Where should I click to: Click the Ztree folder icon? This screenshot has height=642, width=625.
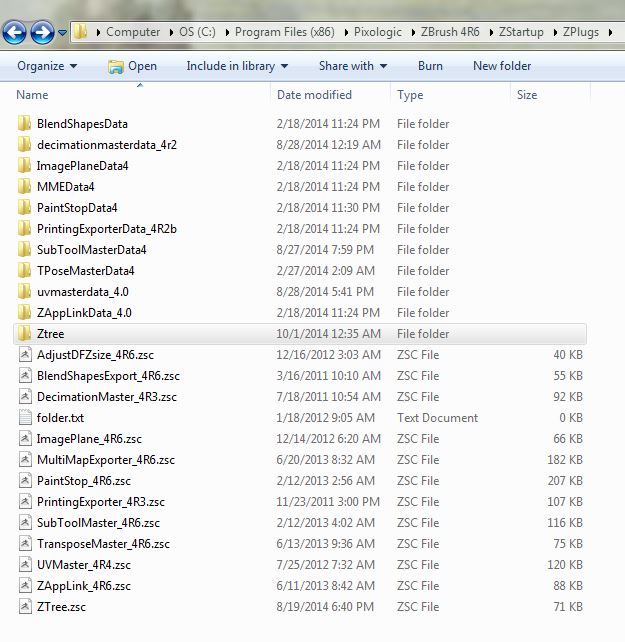[x=25, y=333]
